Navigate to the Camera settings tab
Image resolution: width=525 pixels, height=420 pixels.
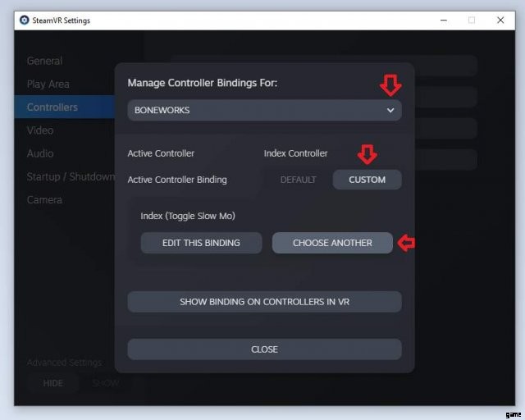point(44,199)
